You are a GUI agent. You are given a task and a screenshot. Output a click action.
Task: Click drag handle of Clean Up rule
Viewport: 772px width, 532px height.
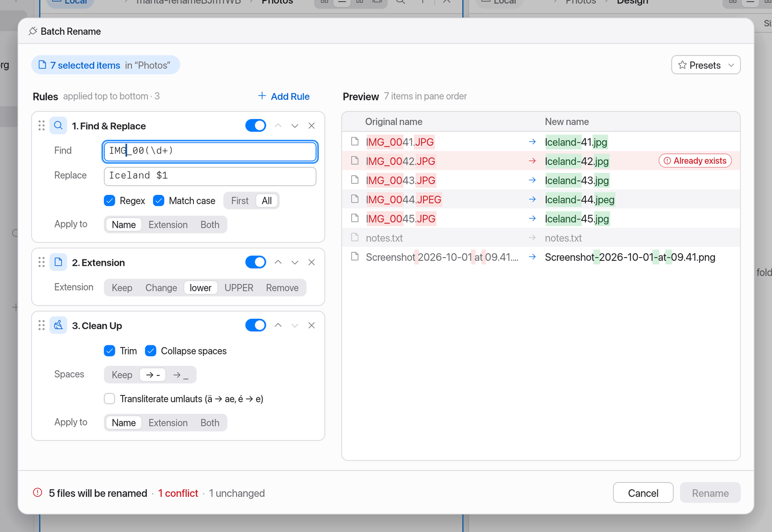pos(41,326)
